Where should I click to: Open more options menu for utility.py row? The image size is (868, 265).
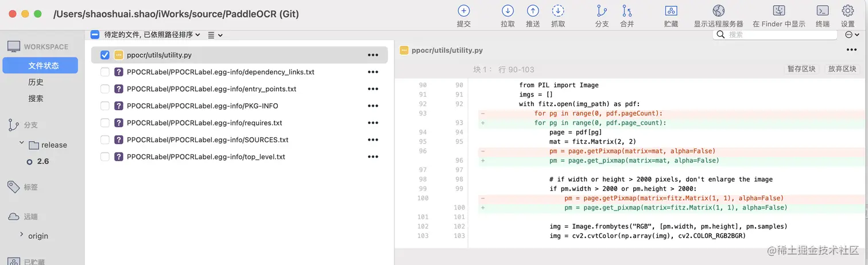pyautogui.click(x=373, y=55)
